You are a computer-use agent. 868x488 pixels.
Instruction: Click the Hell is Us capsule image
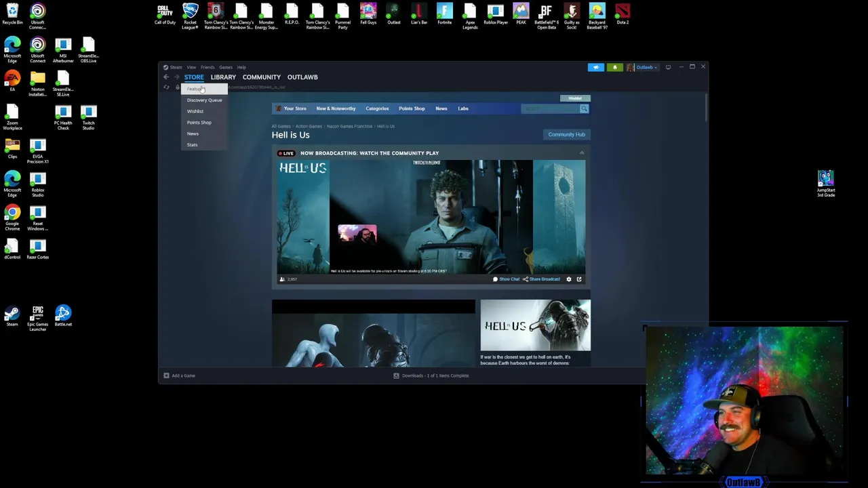(x=536, y=325)
